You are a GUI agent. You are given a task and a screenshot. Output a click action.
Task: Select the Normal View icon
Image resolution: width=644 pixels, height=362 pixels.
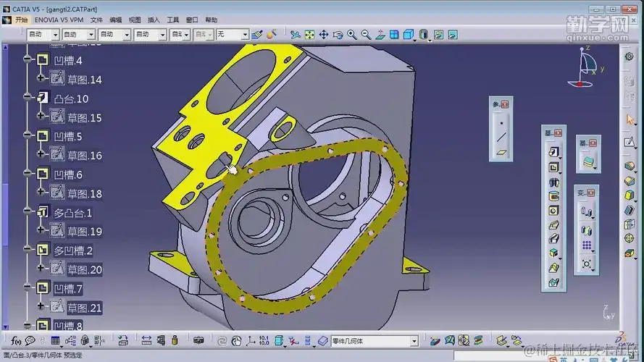pos(380,35)
